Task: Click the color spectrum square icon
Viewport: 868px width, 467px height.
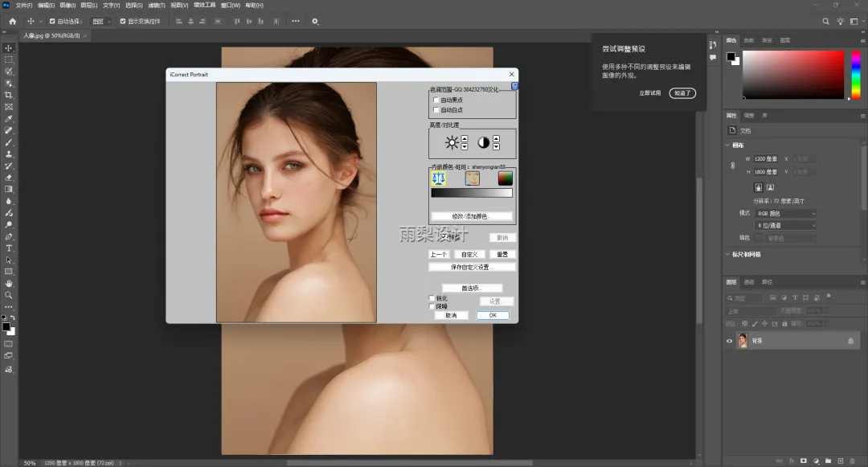Action: click(x=505, y=178)
